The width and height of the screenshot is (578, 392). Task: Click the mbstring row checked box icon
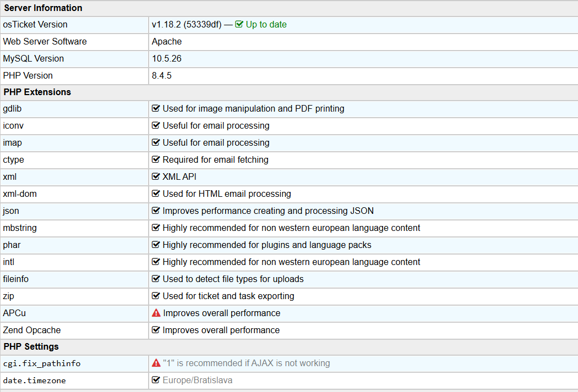tap(156, 228)
